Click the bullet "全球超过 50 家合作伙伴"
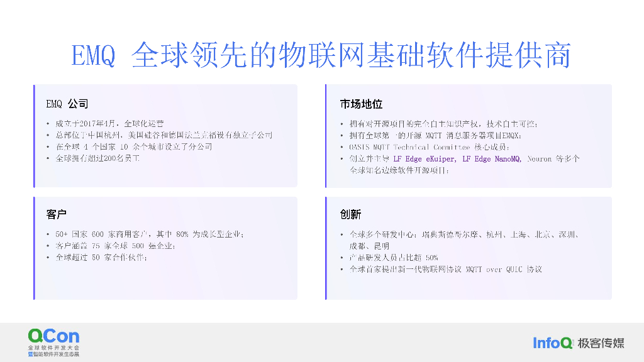The width and height of the screenshot is (644, 362). click(x=101, y=257)
